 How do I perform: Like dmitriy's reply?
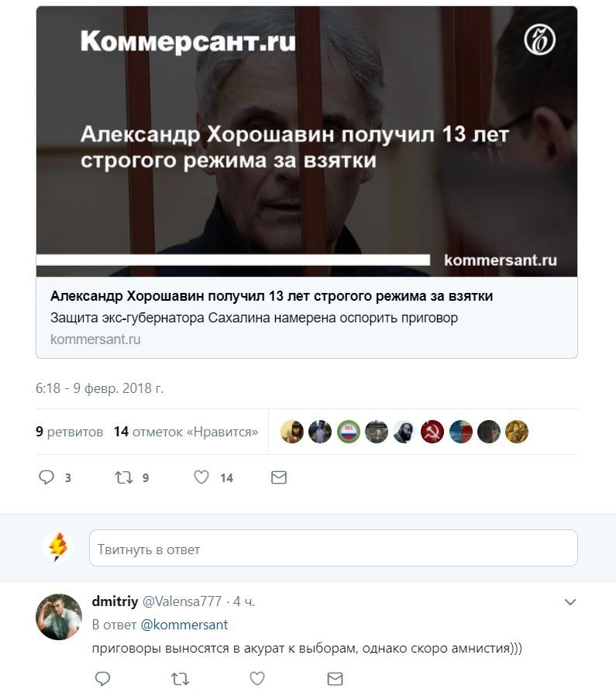tap(257, 678)
